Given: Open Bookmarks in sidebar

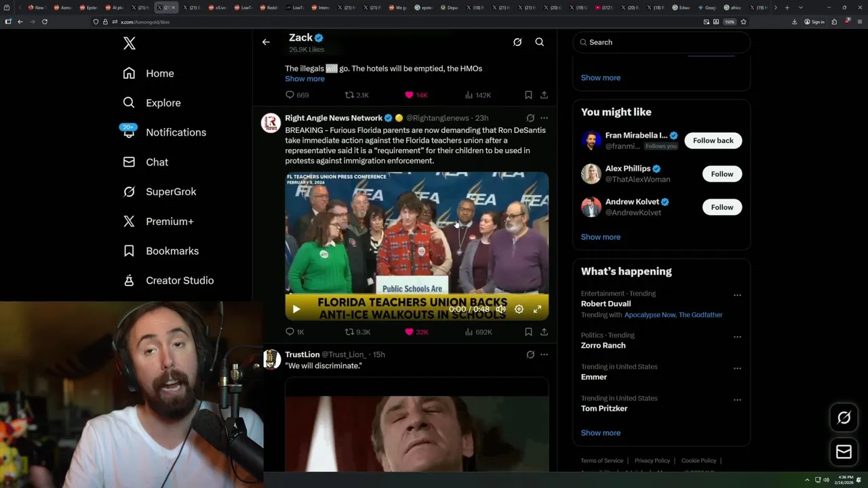Looking at the screenshot, I should [161, 251].
